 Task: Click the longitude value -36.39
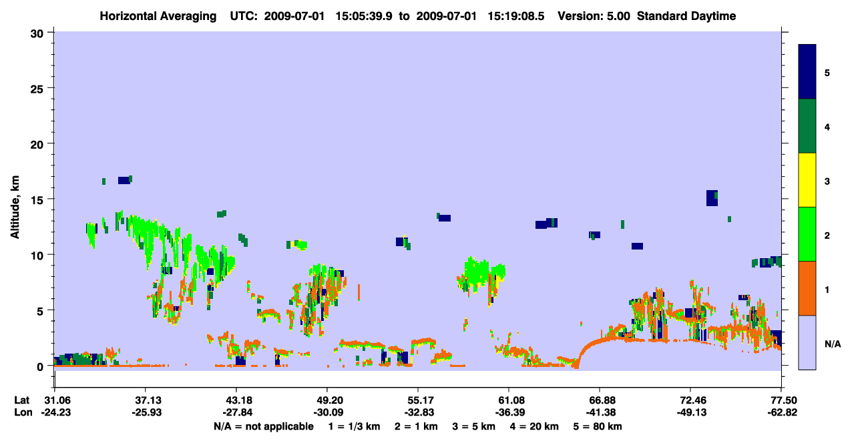click(509, 412)
